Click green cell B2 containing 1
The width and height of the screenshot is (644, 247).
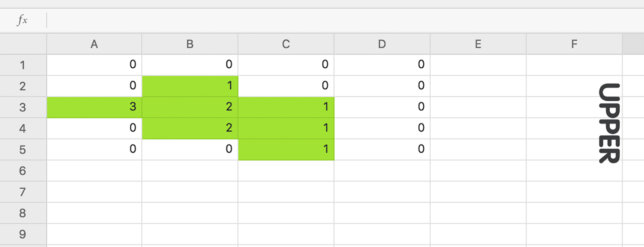click(x=190, y=86)
